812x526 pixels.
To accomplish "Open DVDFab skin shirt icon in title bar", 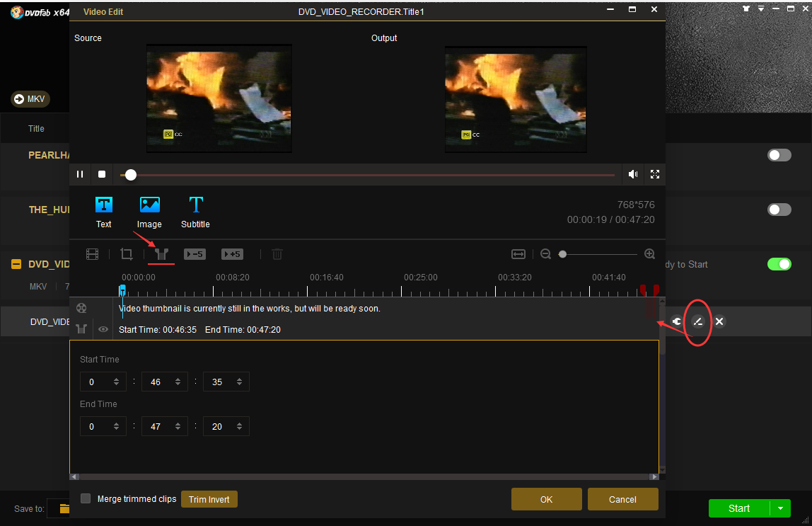I will tap(746, 8).
